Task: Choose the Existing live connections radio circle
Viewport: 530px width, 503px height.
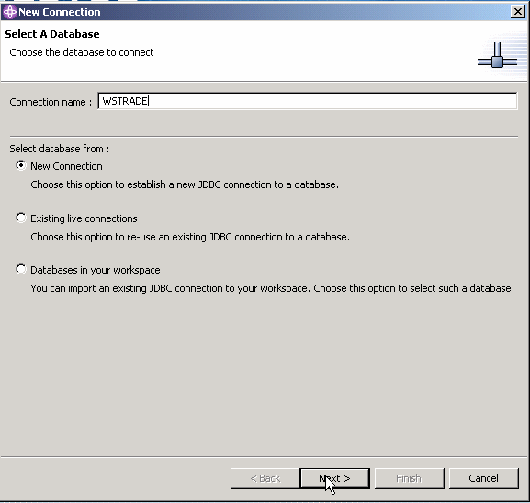Action: [x=21, y=218]
